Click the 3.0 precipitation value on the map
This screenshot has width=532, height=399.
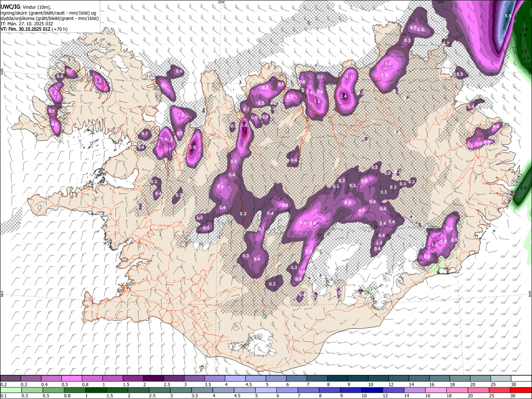tap(244, 125)
